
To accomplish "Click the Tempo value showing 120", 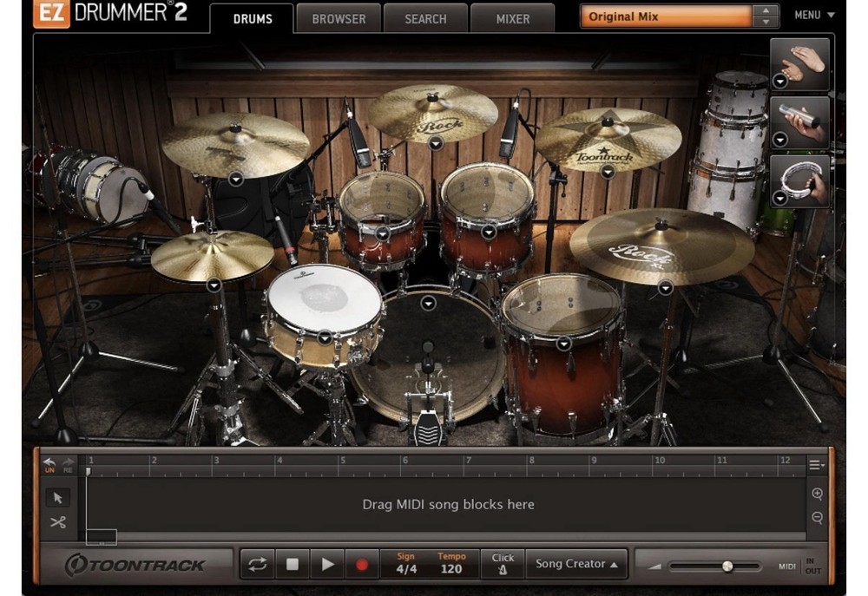I will (451, 568).
